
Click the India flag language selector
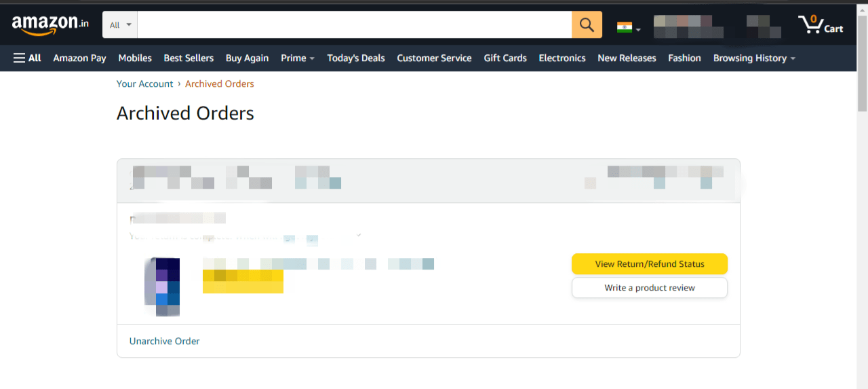click(628, 27)
